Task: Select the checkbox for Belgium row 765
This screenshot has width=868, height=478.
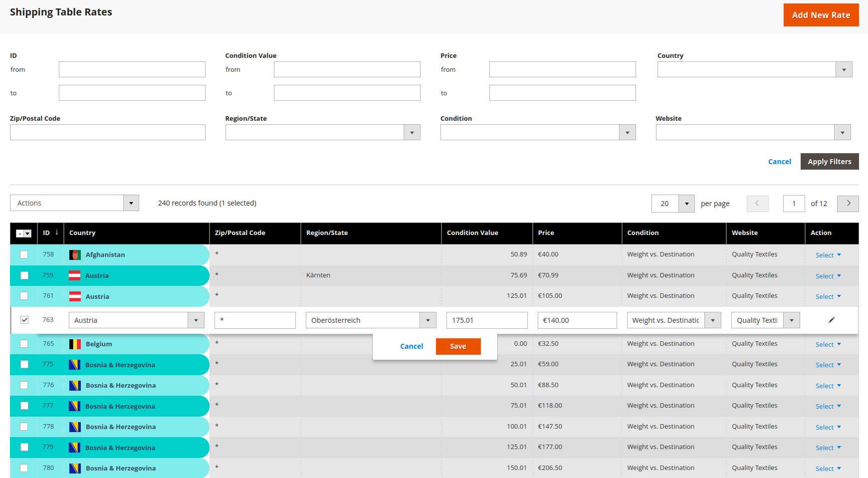Action: click(x=24, y=344)
